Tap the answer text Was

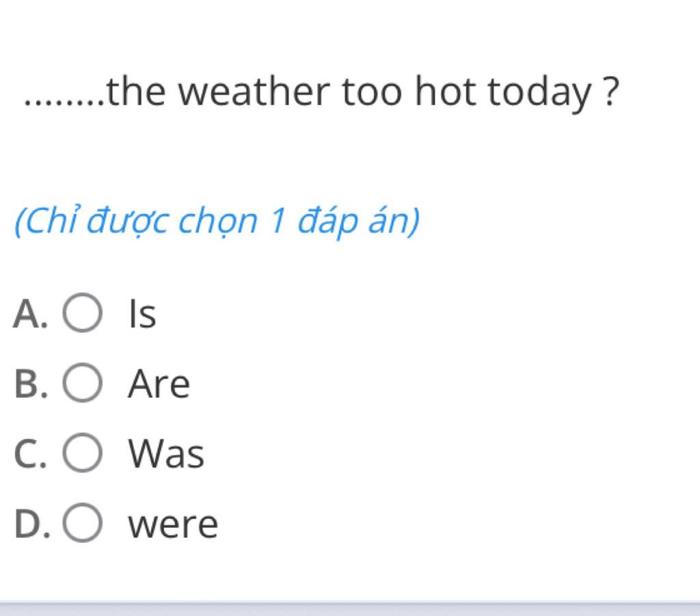pyautogui.click(x=166, y=453)
